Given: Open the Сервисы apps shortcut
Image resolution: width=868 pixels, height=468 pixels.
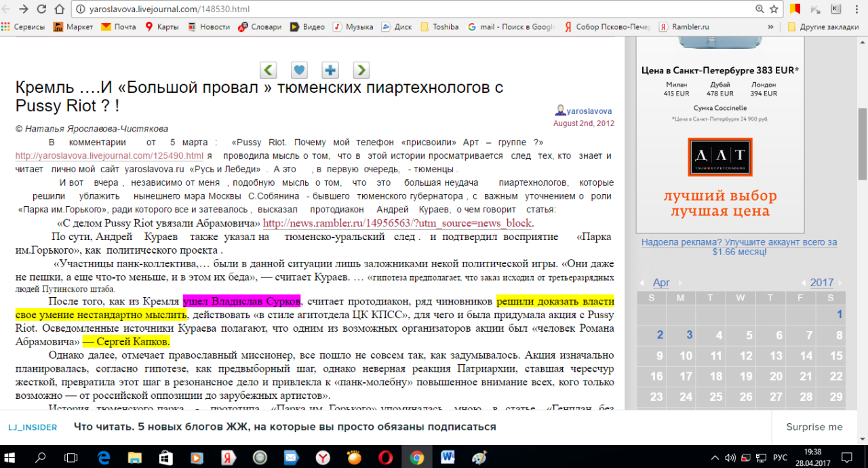Looking at the screenshot, I should coord(23,27).
